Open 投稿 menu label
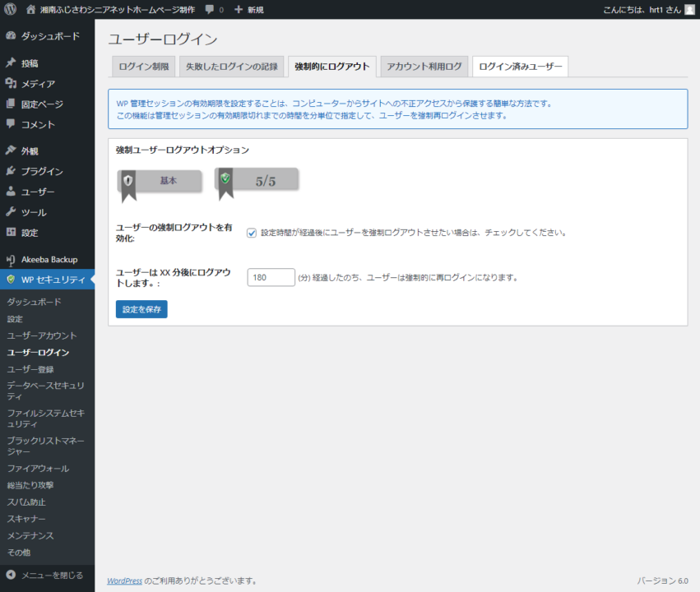Image resolution: width=700 pixels, height=592 pixels. (x=30, y=63)
